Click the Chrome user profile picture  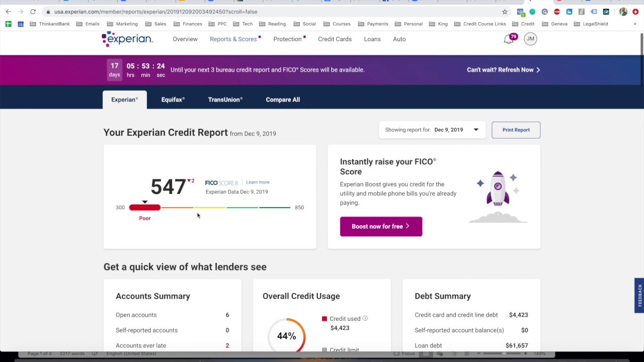click(623, 12)
